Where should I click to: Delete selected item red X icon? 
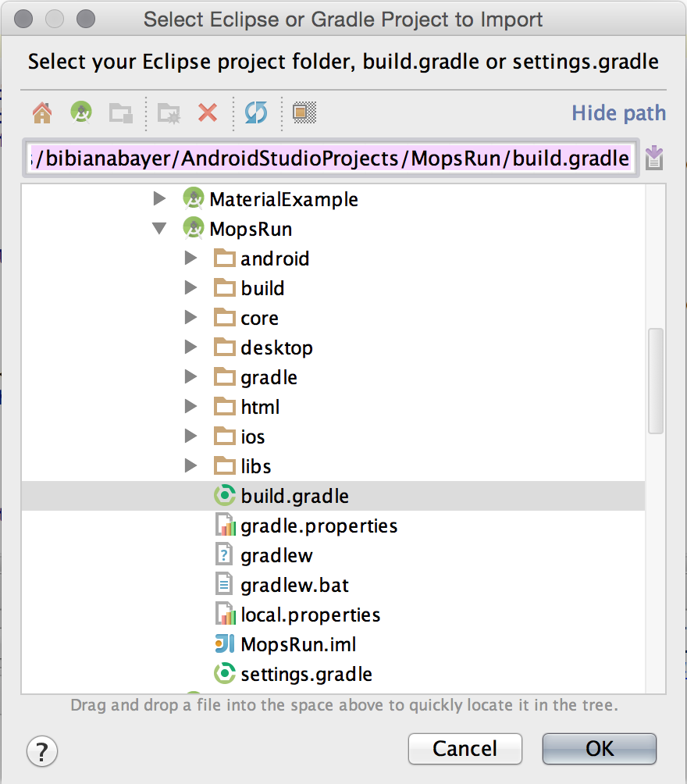tap(208, 112)
